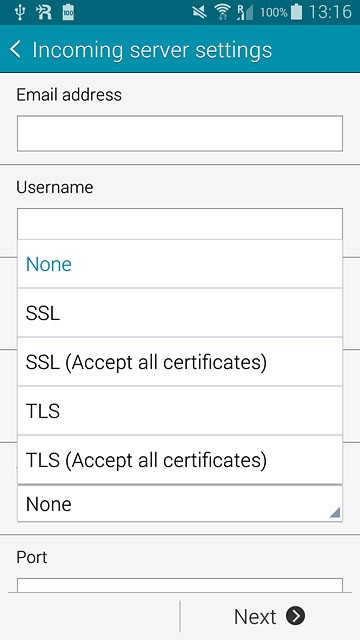Tap the back arrow in the header
Image resolution: width=360 pixels, height=640 pixels.
[x=15, y=50]
